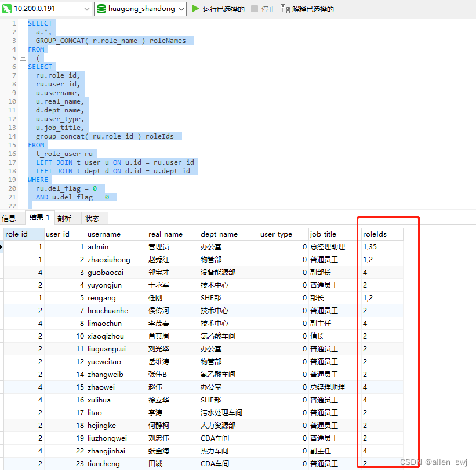Select the xiaoqizhou username cell

(117, 336)
